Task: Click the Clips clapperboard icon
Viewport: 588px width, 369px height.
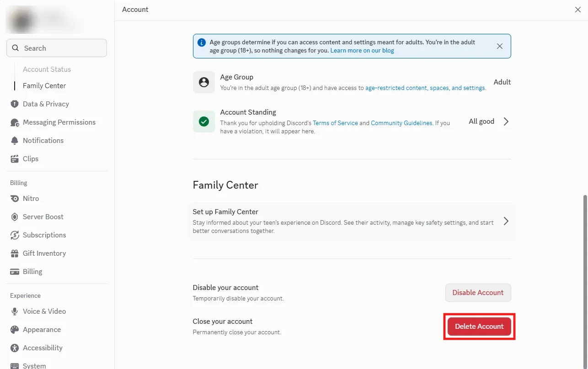Action: pos(15,159)
